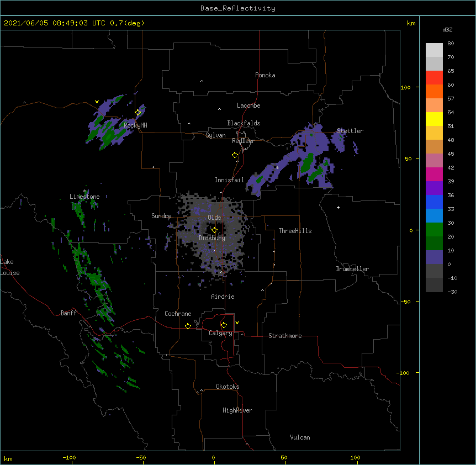Click the RockyMH label

pos(135,125)
